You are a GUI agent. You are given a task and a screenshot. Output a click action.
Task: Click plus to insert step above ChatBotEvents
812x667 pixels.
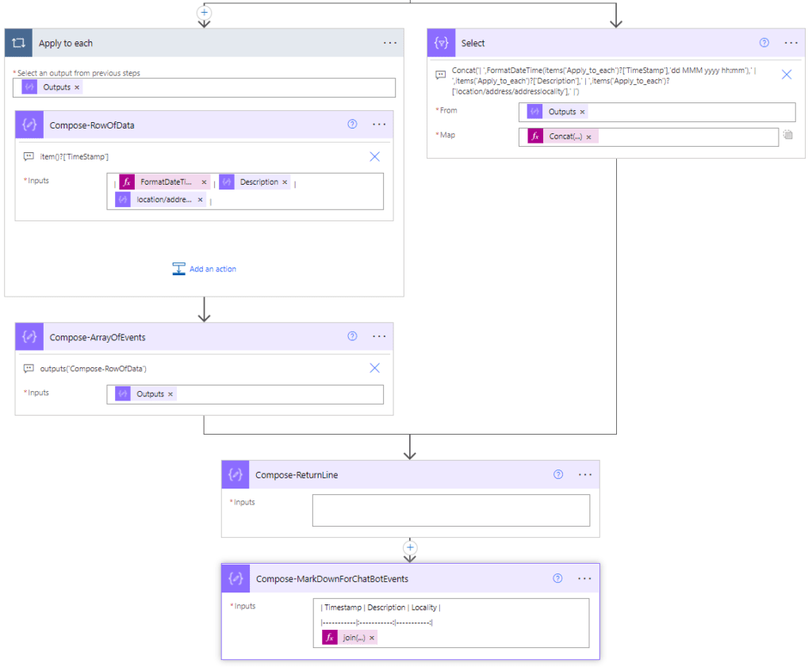click(x=410, y=547)
